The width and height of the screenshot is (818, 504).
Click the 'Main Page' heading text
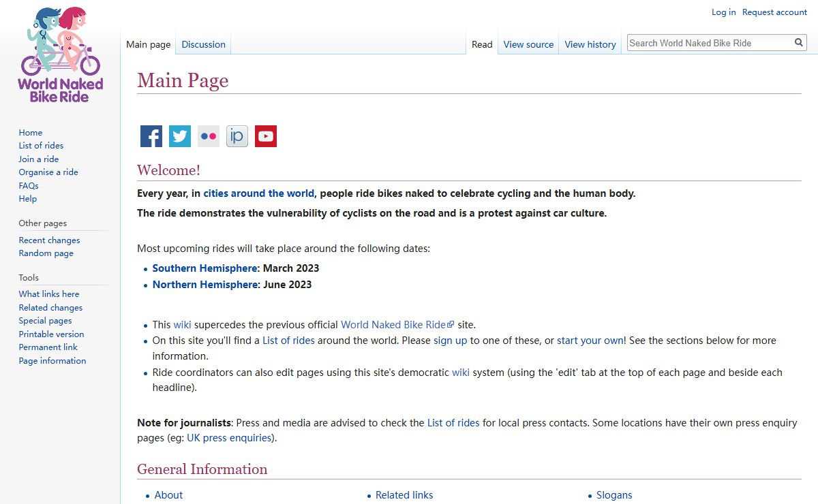pos(183,80)
